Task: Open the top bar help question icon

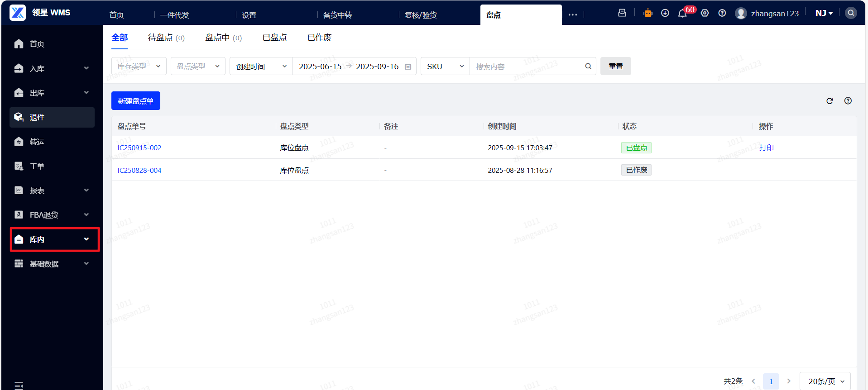Action: (722, 13)
